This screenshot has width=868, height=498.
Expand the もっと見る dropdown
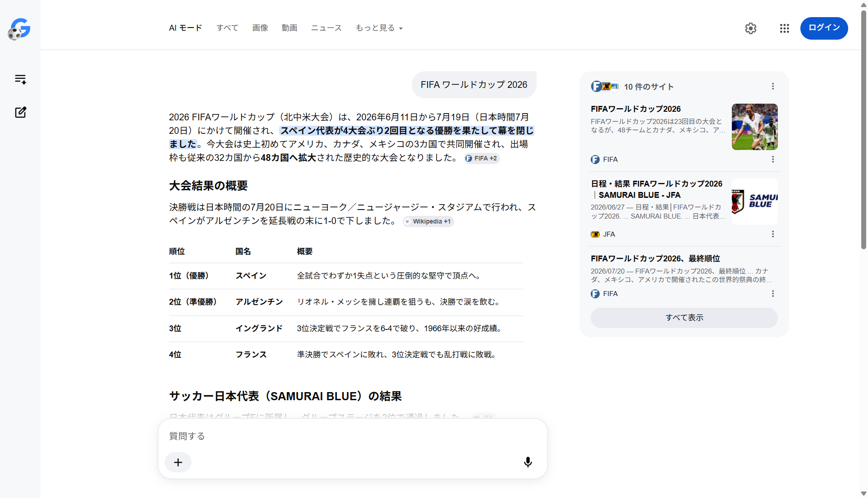point(379,28)
